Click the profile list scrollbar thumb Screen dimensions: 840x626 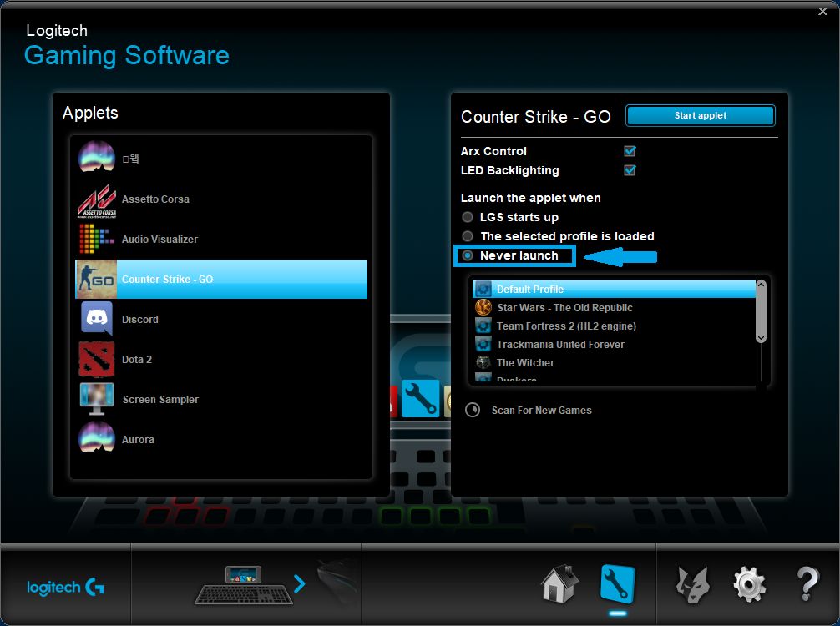pos(761,311)
